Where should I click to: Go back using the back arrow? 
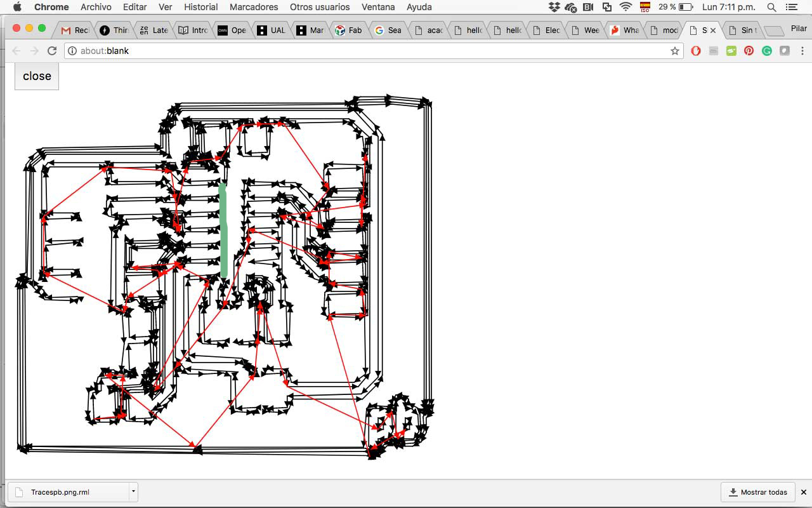(16, 51)
